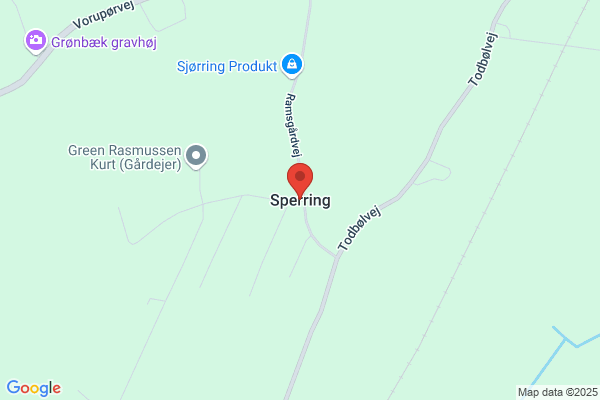Viewport: 600px width, 400px height.
Task: Select the Grønbæk gravhøj place label
Action: (x=104, y=42)
